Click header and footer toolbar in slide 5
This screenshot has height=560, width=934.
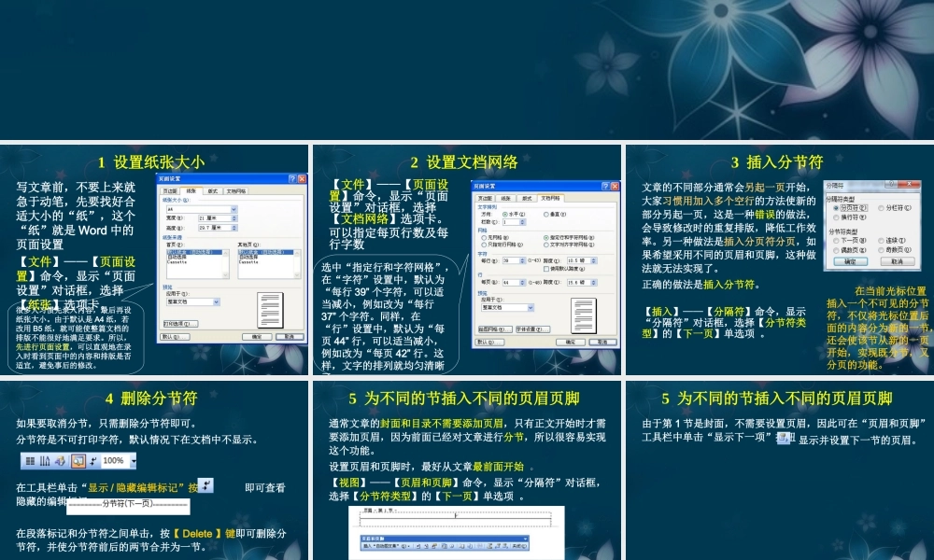click(x=445, y=543)
